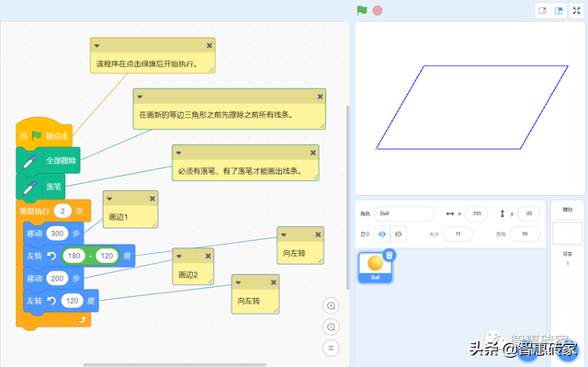Edit move steps value 200
This screenshot has height=367, width=588.
[x=57, y=279]
